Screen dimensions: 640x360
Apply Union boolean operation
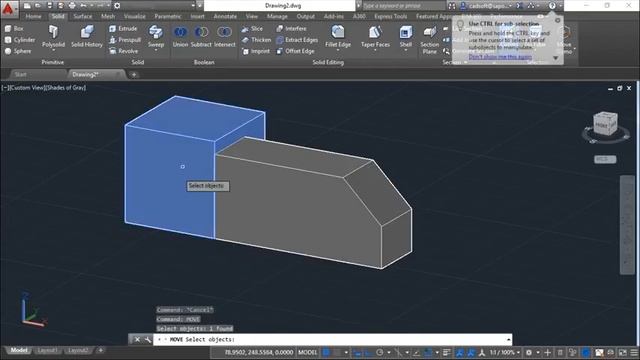[x=180, y=36]
